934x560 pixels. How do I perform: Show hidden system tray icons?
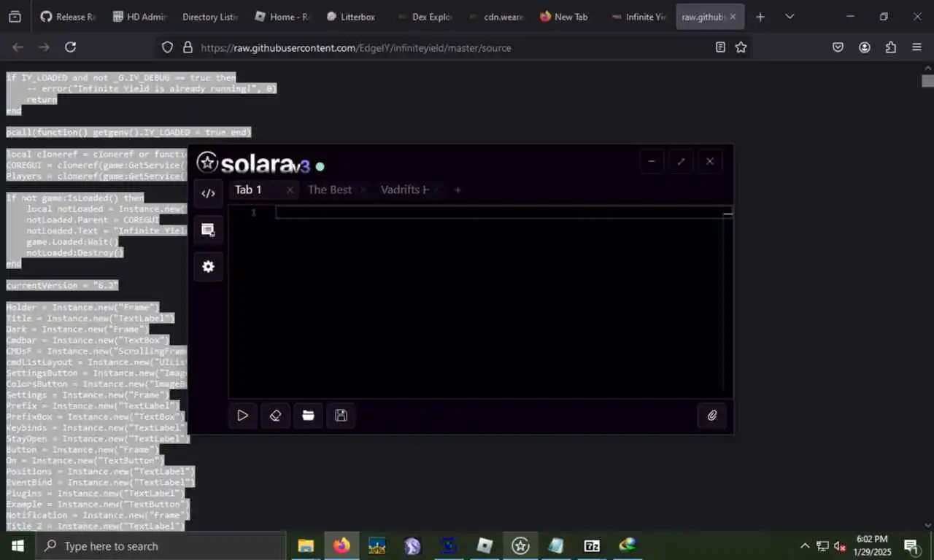coord(805,545)
